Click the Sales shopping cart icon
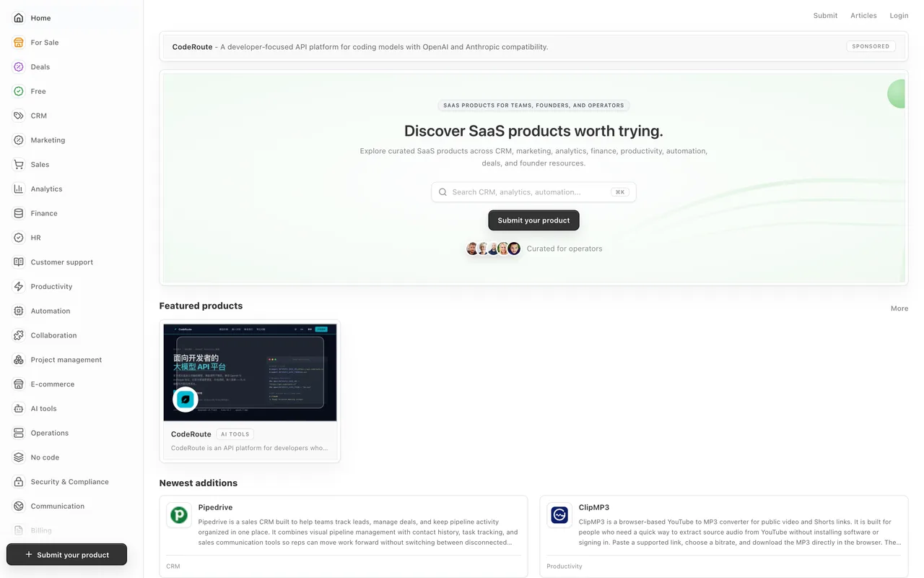924x578 pixels. click(19, 165)
